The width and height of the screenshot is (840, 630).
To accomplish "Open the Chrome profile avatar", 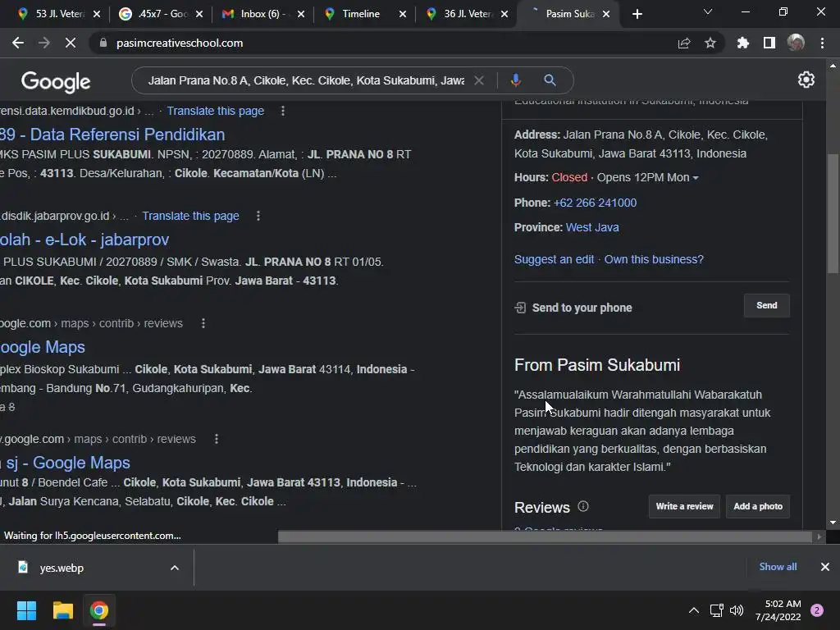I will point(796,43).
